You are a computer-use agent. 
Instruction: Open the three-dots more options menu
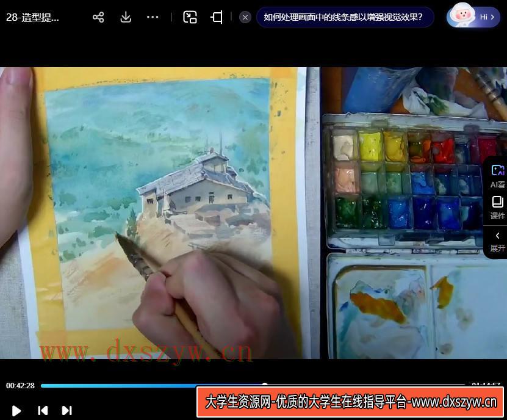pyautogui.click(x=153, y=17)
